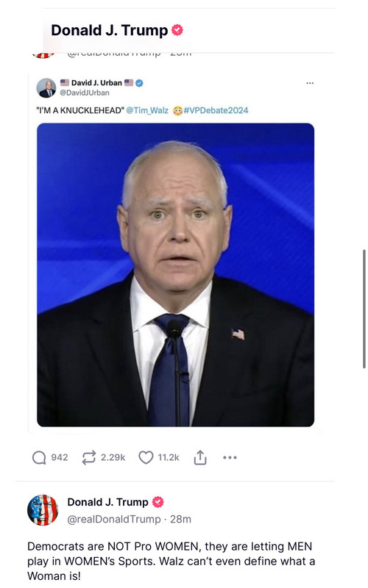The width and height of the screenshot is (368, 588).
Task: Open @realDonaldTrump handle on lower post
Action: (114, 519)
